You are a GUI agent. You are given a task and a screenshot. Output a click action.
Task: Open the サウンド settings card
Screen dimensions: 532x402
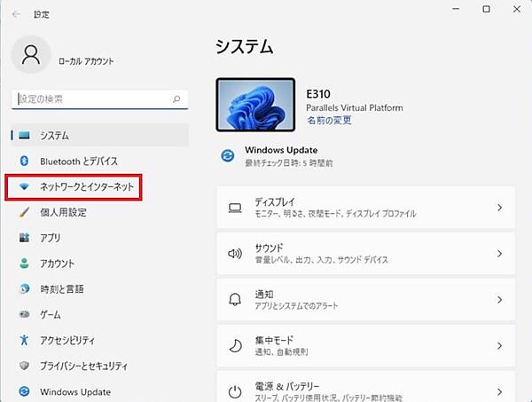click(x=366, y=254)
